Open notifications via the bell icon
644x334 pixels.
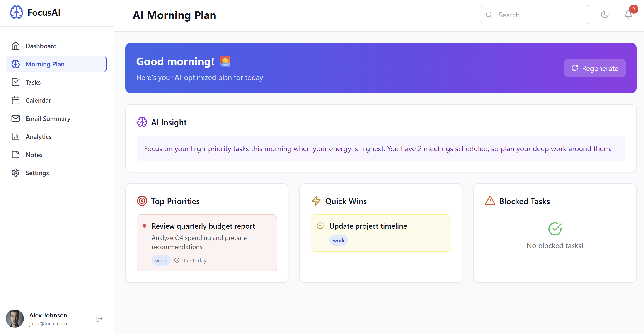point(628,15)
